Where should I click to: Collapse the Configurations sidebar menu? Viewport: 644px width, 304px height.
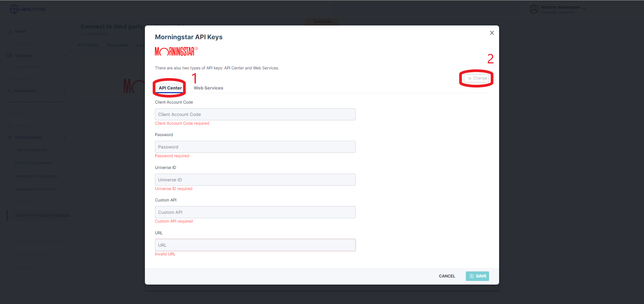pos(37,137)
